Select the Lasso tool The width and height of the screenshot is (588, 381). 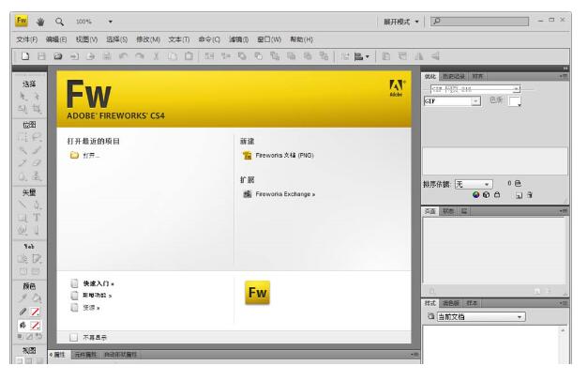click(x=37, y=137)
